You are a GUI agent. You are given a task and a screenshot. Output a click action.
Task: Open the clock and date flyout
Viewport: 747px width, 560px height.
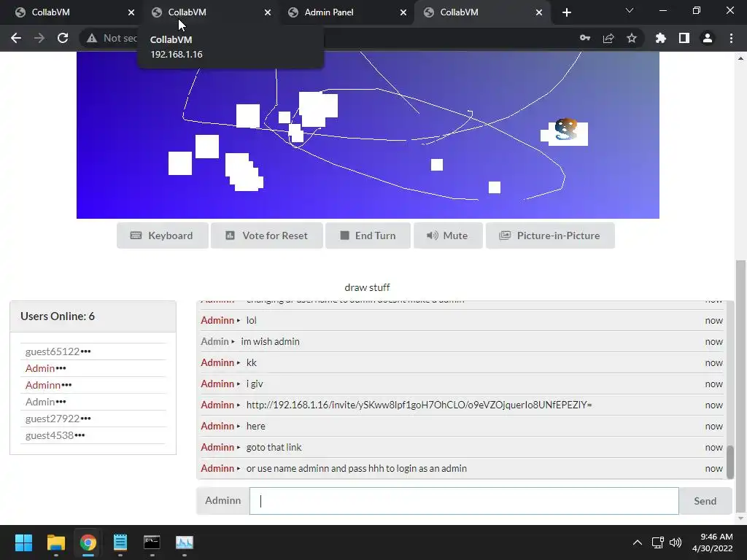point(713,542)
